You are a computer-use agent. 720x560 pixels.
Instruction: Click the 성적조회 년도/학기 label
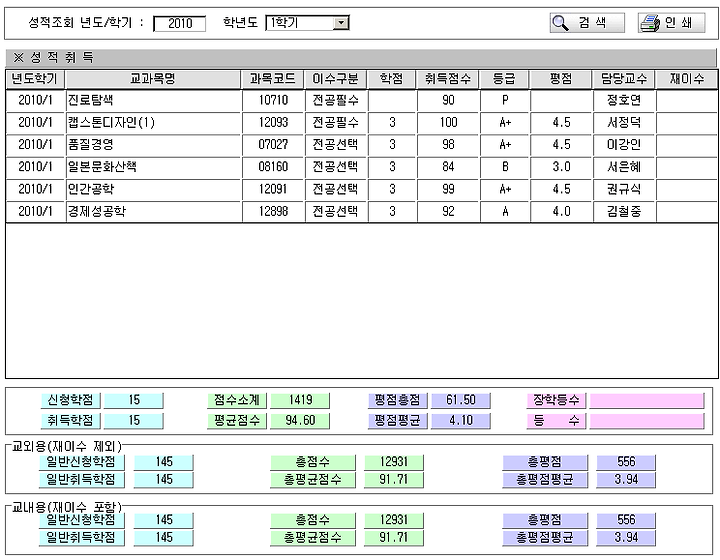[x=86, y=22]
